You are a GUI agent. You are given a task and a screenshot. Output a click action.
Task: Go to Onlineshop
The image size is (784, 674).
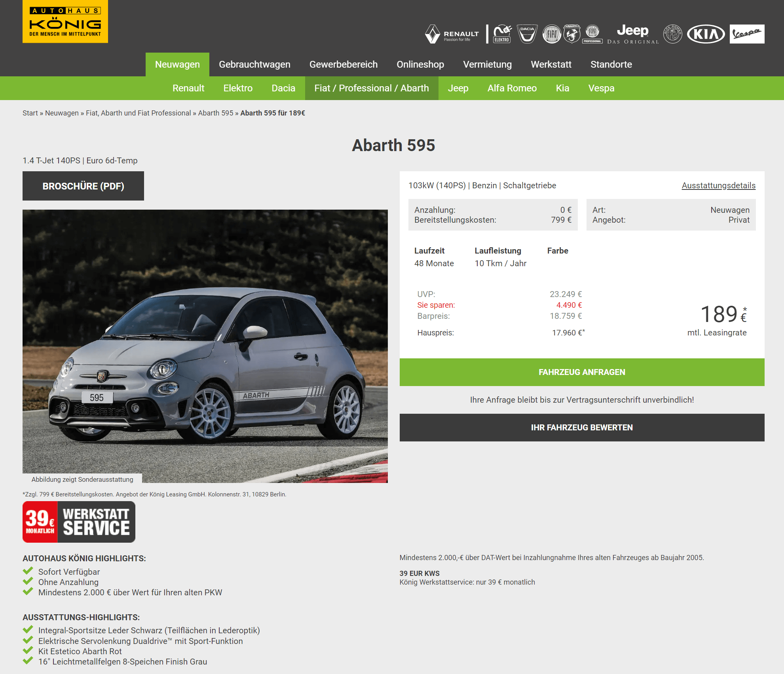click(420, 64)
